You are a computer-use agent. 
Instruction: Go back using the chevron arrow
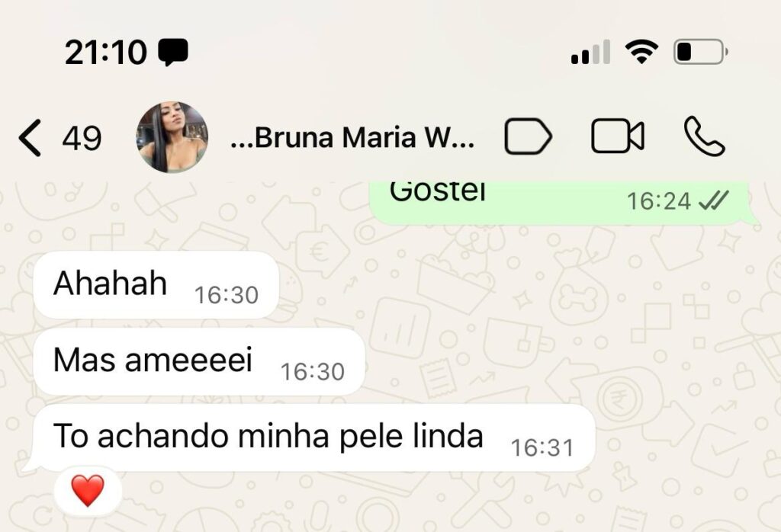(x=30, y=139)
